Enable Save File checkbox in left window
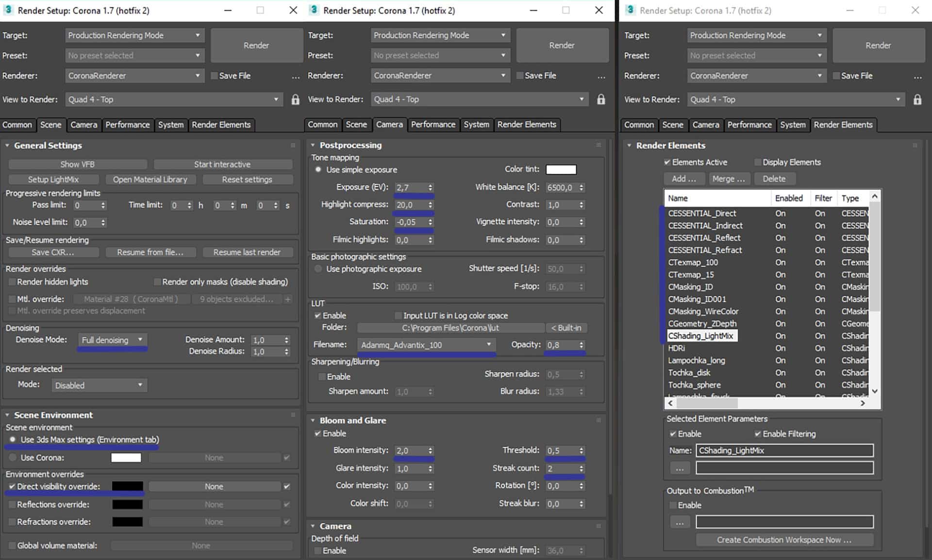932x560 pixels. 214,76
